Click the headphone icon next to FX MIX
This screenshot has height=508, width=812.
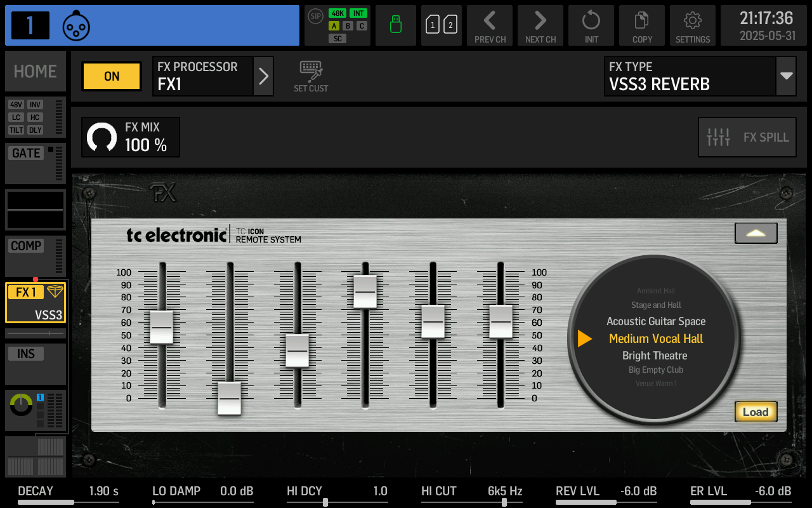click(x=101, y=137)
